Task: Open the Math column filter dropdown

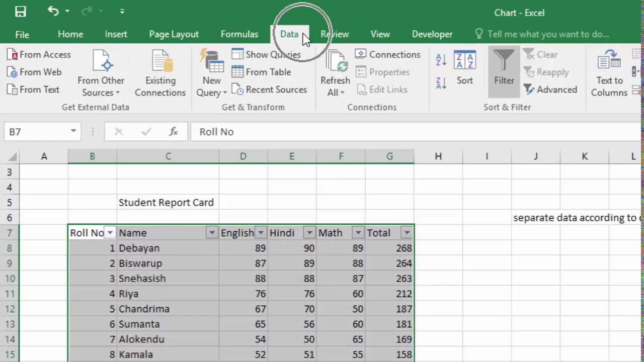Action: (x=358, y=233)
